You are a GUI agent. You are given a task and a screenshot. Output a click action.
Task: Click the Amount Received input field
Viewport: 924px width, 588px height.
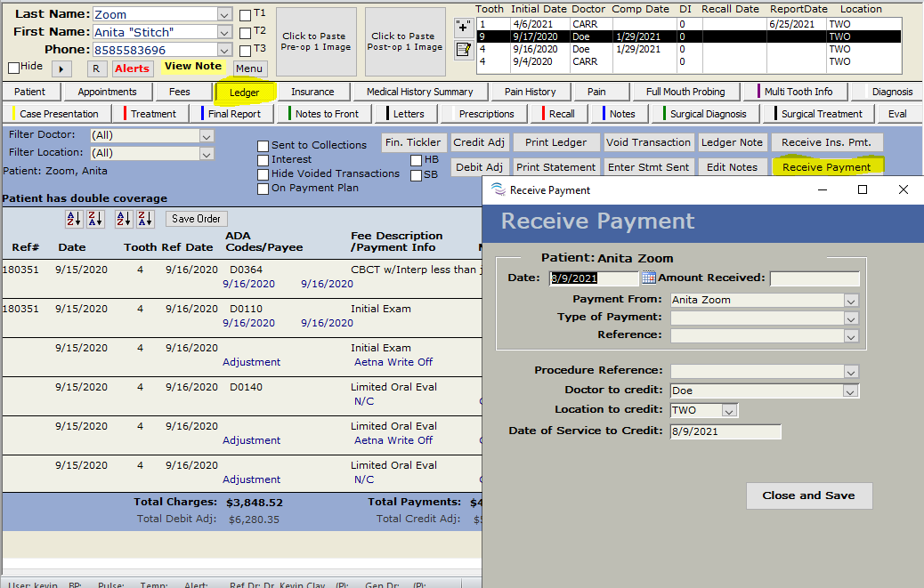coord(815,278)
